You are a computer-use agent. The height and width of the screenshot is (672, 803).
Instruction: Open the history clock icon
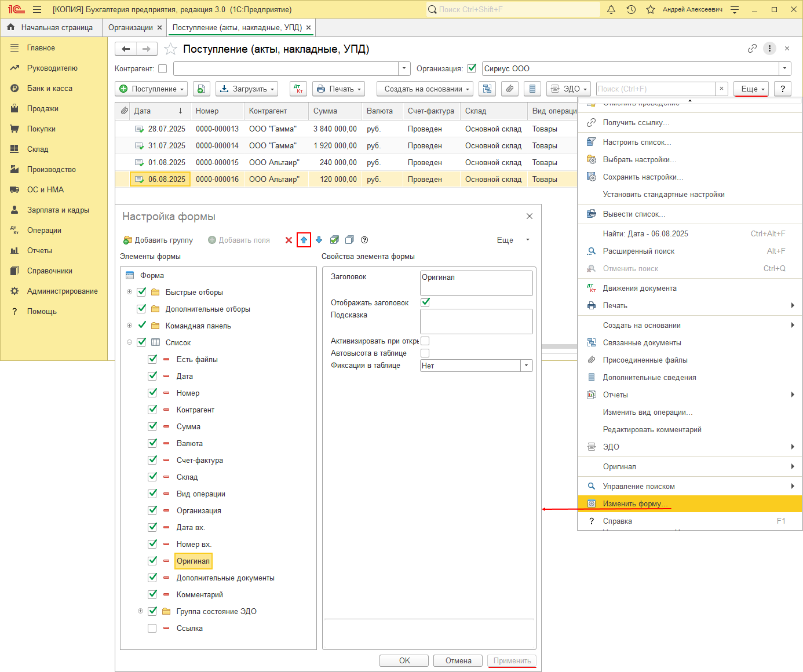631,9
